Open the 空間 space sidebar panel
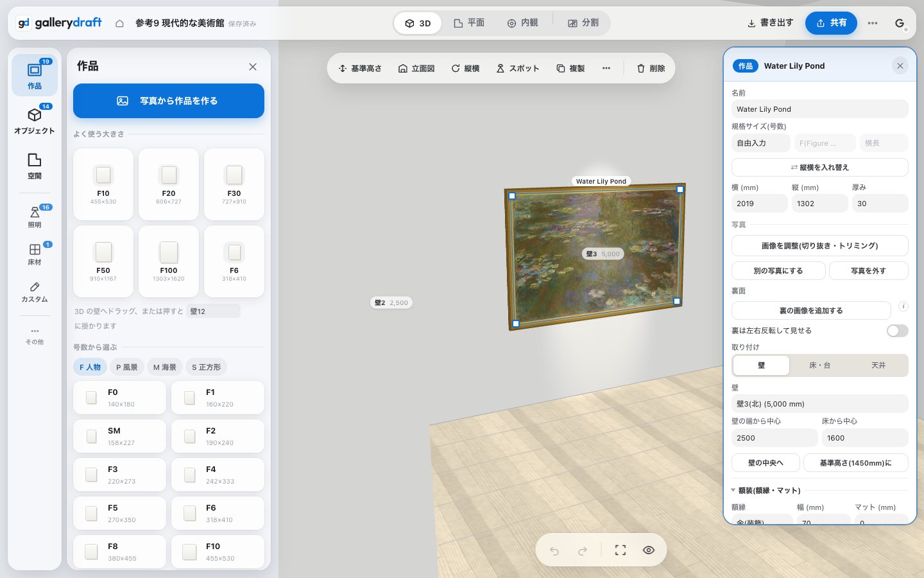 (x=35, y=165)
